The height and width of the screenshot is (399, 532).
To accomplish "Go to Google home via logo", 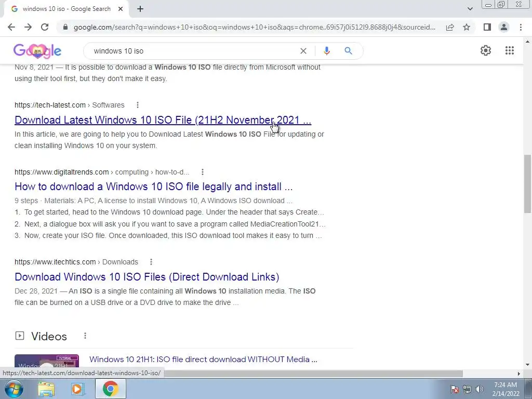I will tap(37, 51).
